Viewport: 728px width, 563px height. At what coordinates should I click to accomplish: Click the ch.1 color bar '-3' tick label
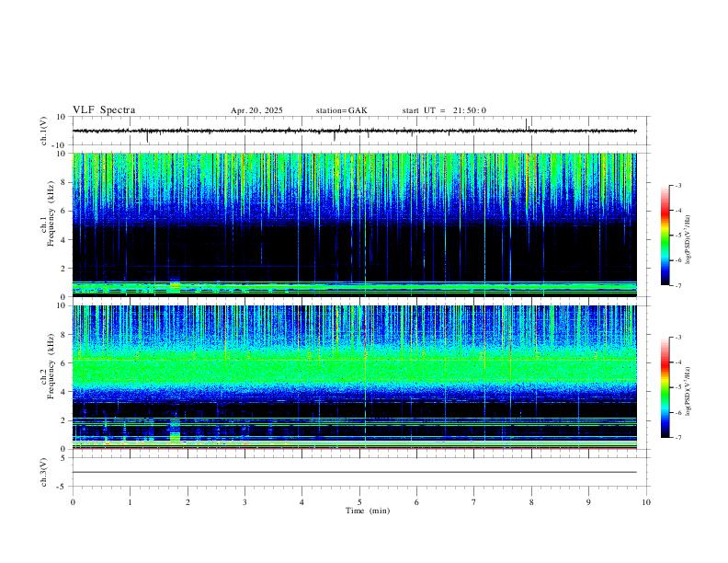(x=677, y=185)
